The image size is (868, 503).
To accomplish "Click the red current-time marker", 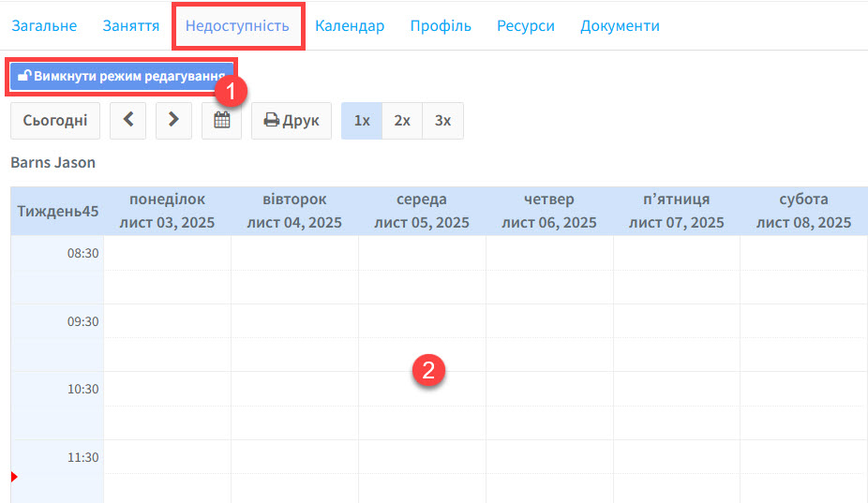I will pos(14,478).
